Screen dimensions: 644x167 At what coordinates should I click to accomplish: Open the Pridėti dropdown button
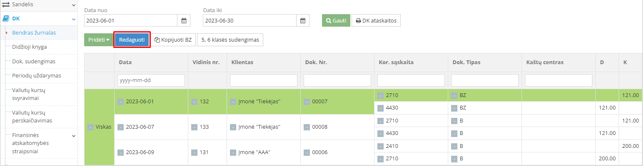99,40
